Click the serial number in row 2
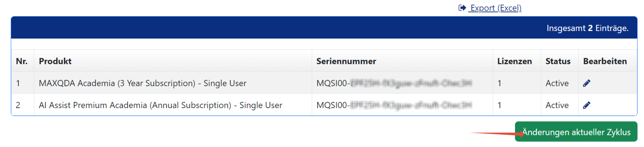This screenshot has height=147, width=644. coord(394,105)
